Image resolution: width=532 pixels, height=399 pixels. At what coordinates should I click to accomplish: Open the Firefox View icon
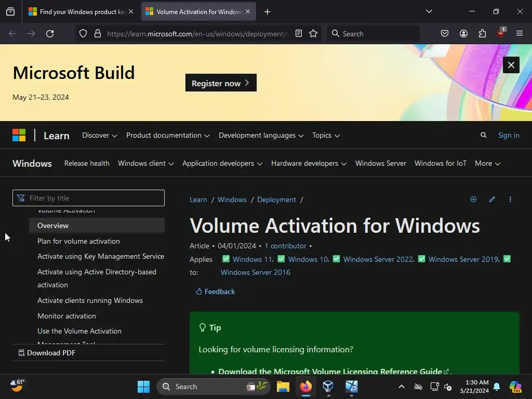coord(10,11)
